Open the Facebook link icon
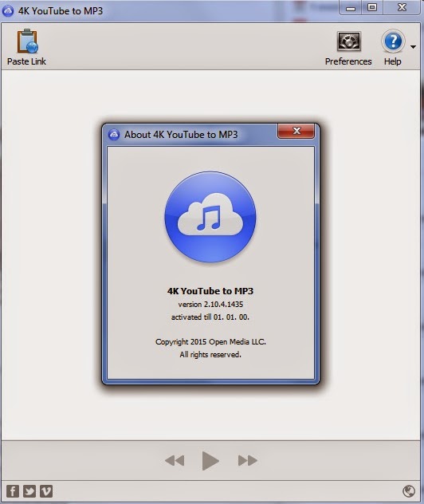424x504 pixels. click(x=13, y=491)
